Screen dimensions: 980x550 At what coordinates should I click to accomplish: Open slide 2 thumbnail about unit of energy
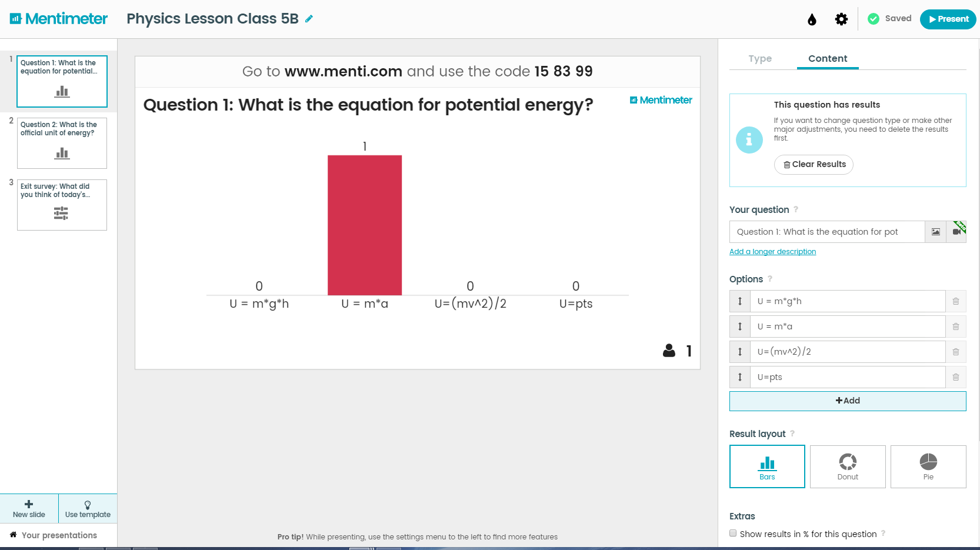tap(62, 144)
